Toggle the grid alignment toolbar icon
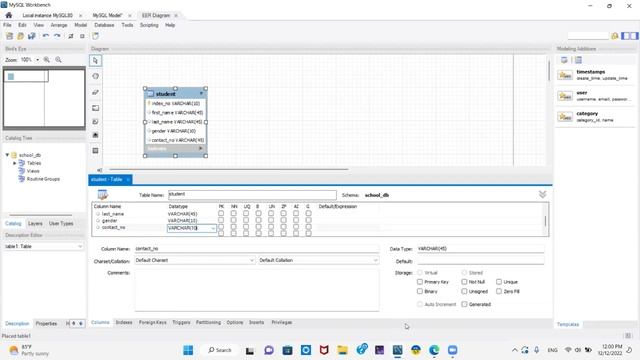 point(71,36)
